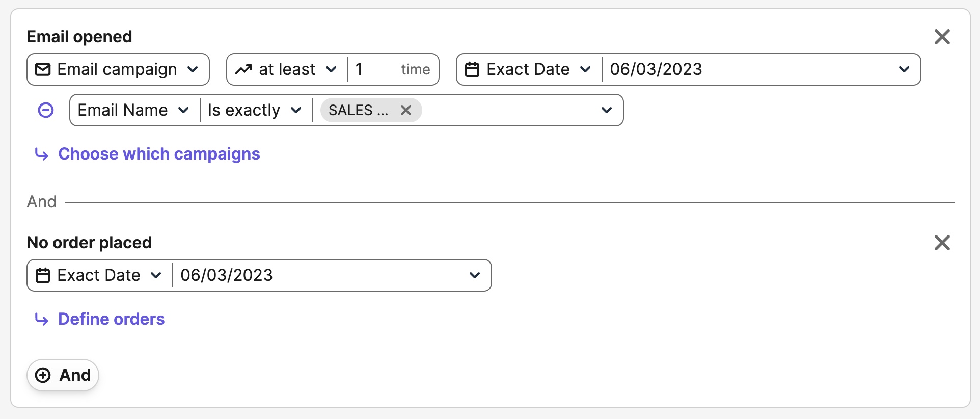Click calendar icon in Email opened date
This screenshot has width=980, height=419.
[472, 69]
